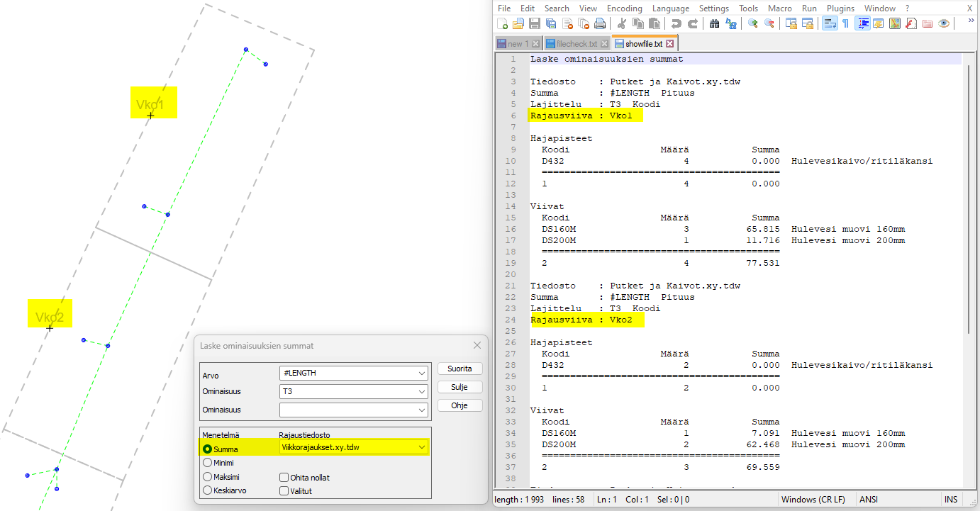
Task: Open Find with the binoculars icon
Action: click(714, 24)
